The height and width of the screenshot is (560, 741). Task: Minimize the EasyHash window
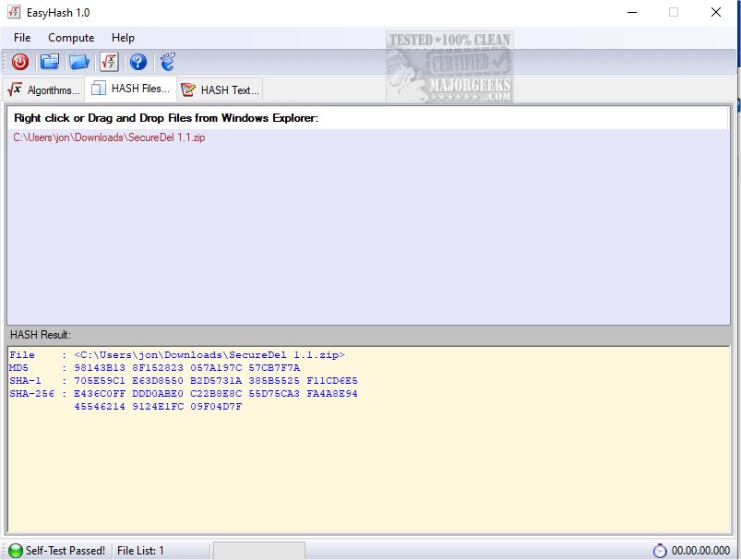(x=632, y=12)
